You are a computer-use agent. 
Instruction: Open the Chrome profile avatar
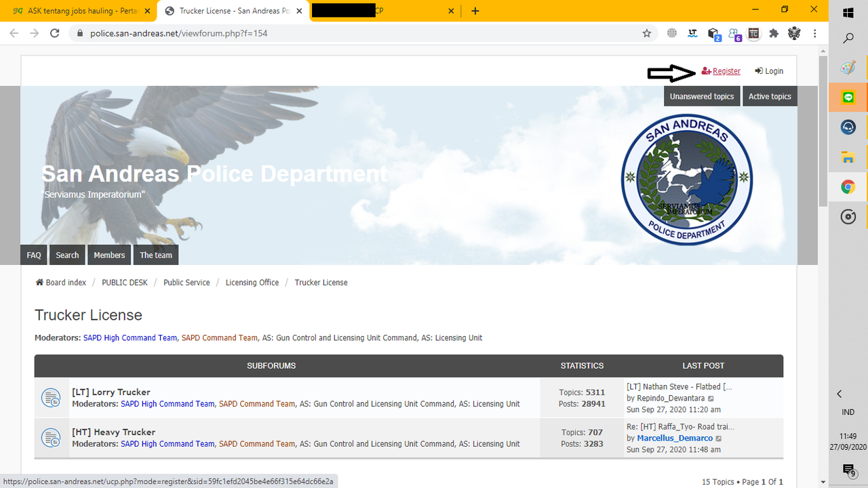pos(794,33)
